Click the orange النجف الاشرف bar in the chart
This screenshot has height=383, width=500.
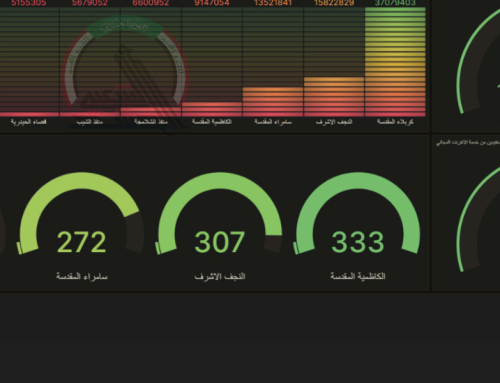334,97
